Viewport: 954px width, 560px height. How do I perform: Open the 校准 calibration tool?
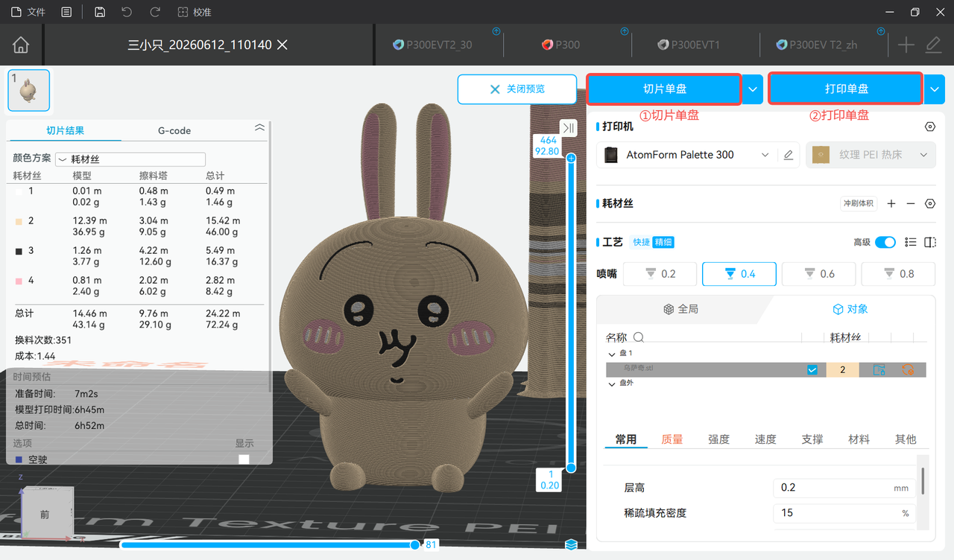pos(195,12)
